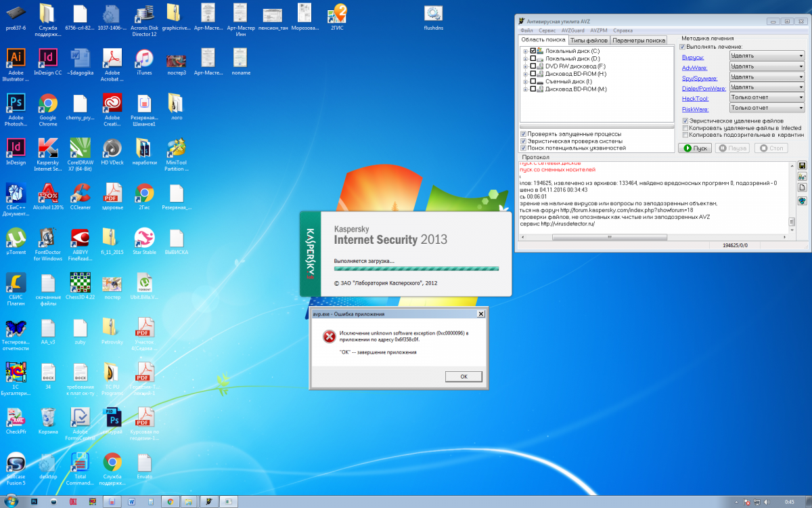Open Word from the taskbar
The width and height of the screenshot is (812, 508).
(x=131, y=501)
